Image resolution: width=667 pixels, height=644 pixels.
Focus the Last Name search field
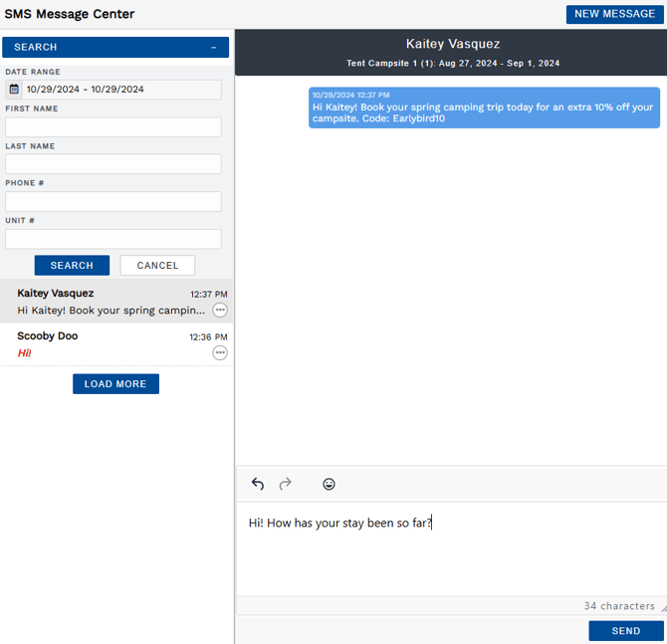click(x=113, y=164)
